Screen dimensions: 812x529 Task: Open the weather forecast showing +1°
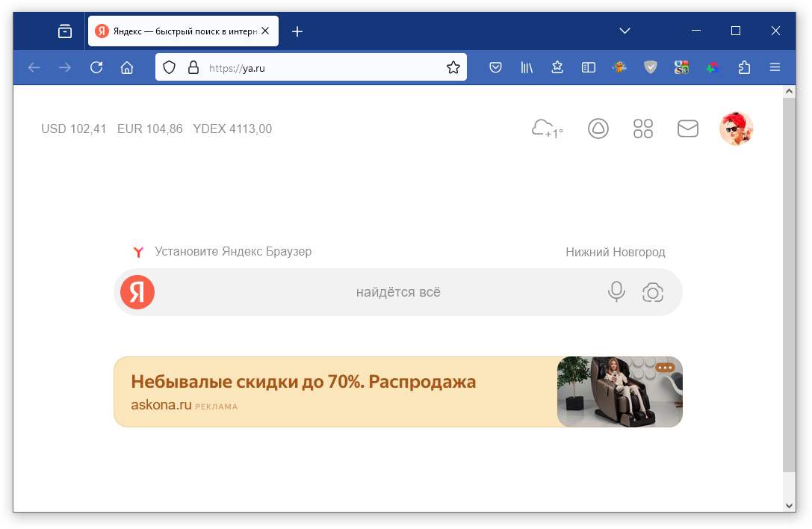click(548, 129)
